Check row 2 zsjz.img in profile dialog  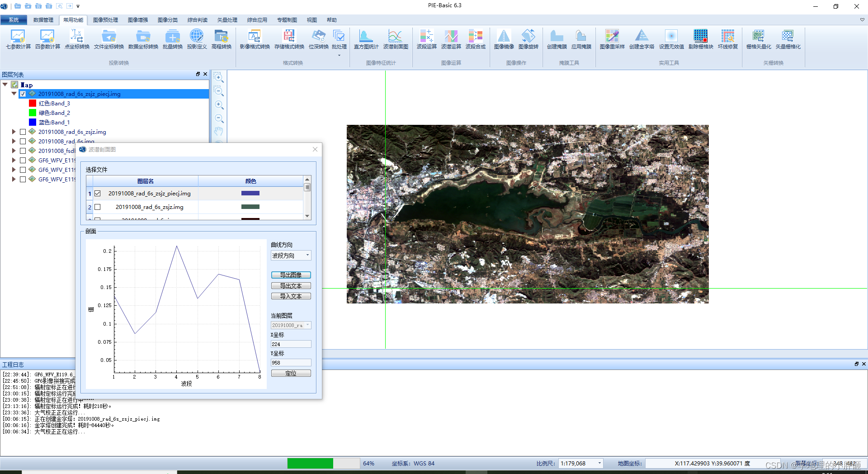pos(97,207)
